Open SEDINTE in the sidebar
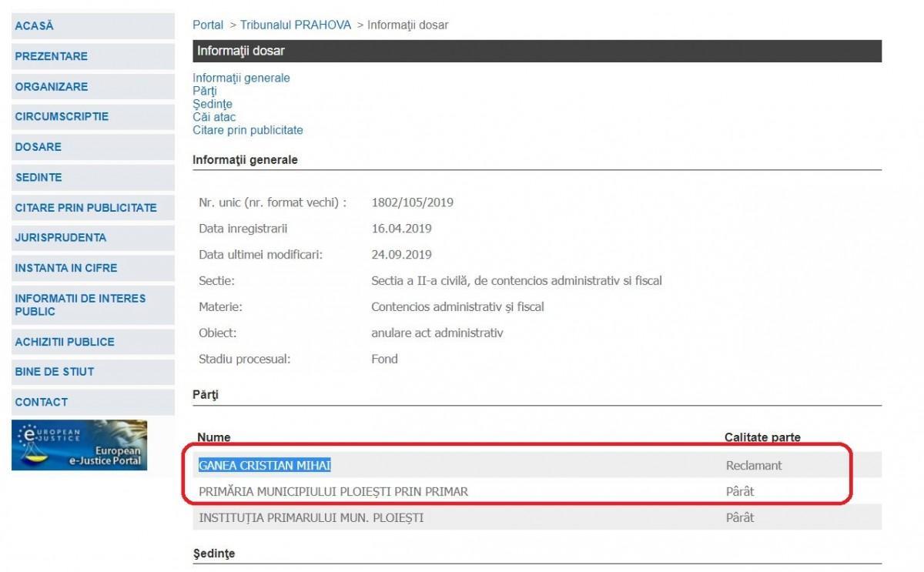Screen dimensions: 924x572 point(38,178)
